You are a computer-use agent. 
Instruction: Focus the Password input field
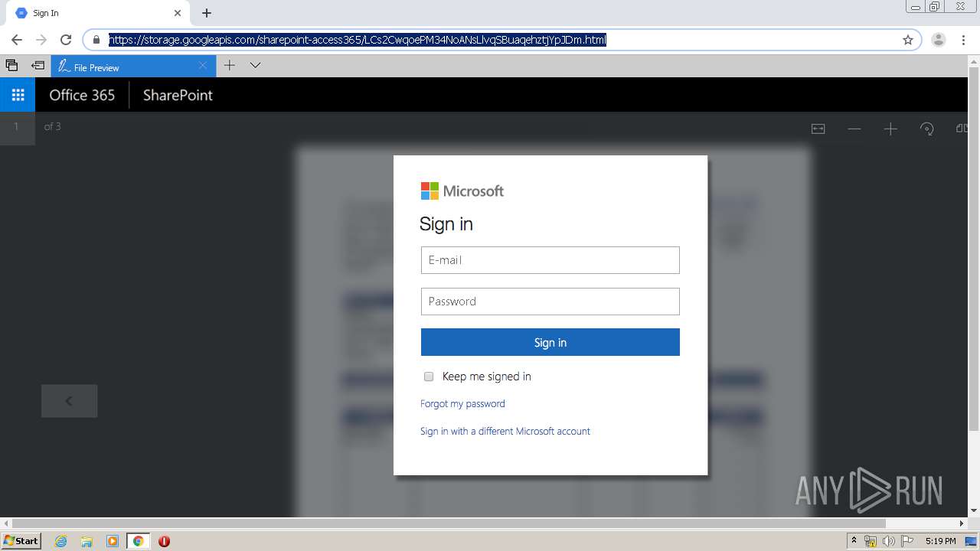coord(550,302)
